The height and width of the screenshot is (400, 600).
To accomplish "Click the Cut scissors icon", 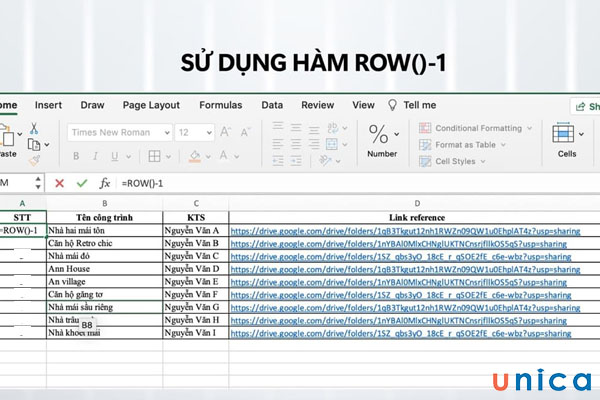I will 34,129.
